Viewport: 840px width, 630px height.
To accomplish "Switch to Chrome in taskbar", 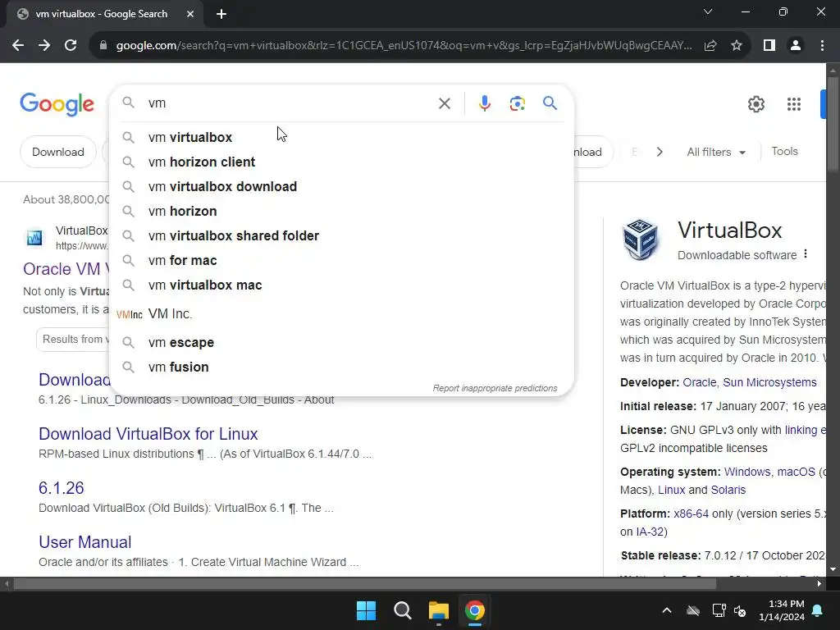I will tap(474, 610).
